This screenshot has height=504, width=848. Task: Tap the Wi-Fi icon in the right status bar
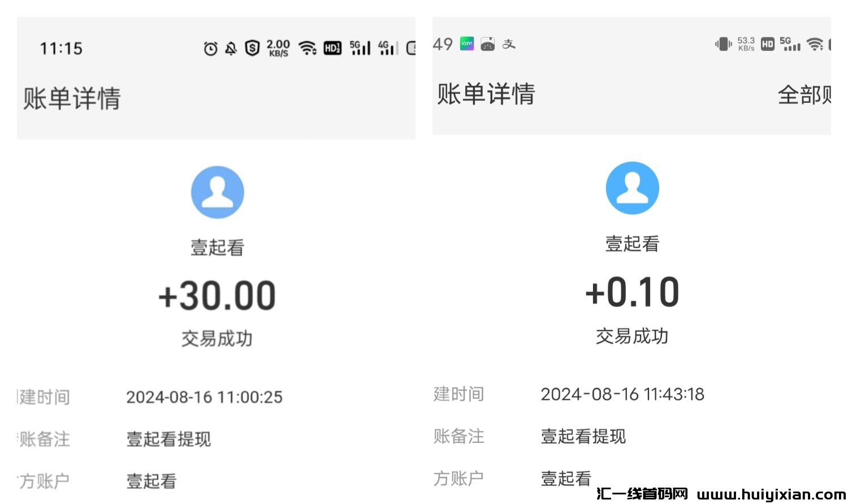coord(815,44)
